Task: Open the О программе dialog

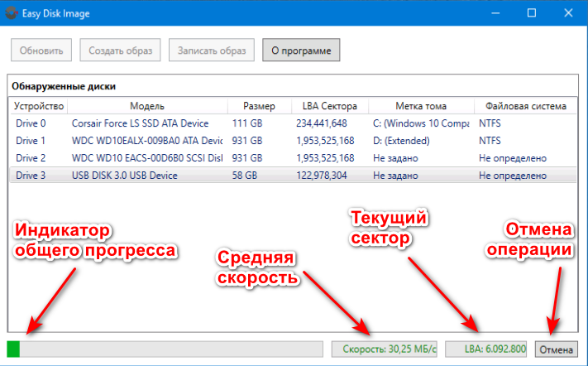Action: [x=301, y=50]
